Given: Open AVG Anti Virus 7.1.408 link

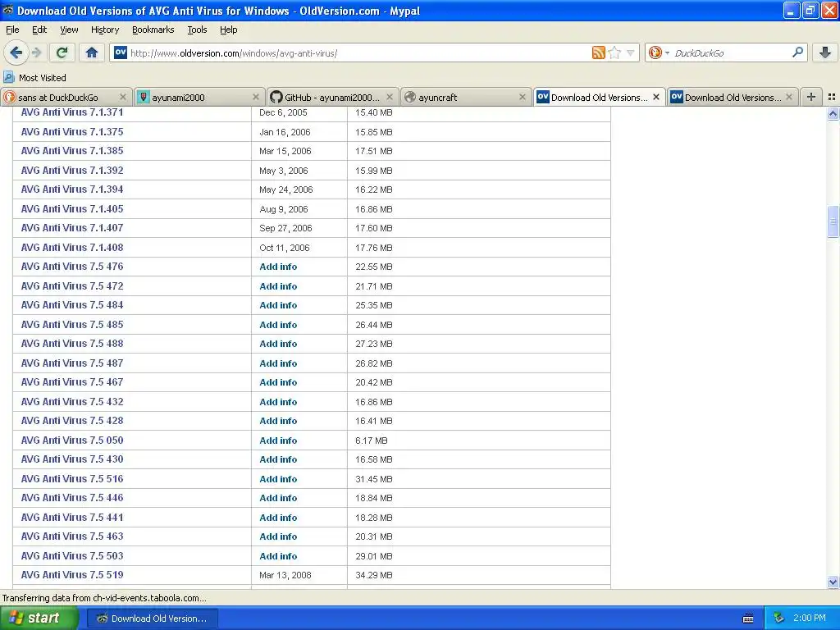Looking at the screenshot, I should click(72, 247).
